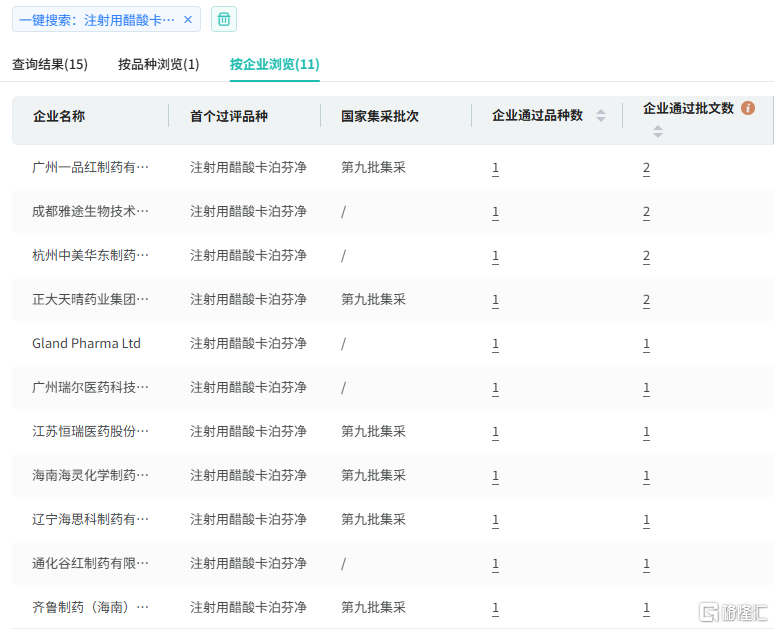Select the 按企业浏览(11) tab
Screen dimensions: 774x629
[274, 64]
